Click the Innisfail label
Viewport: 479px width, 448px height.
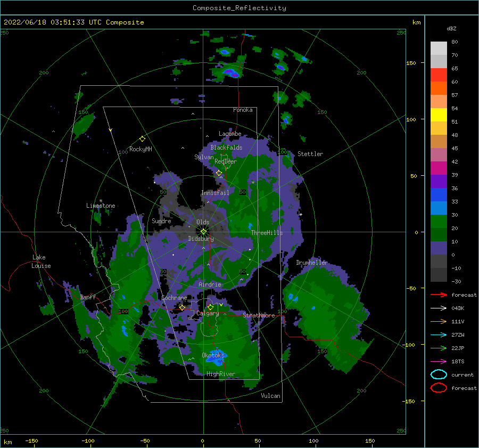[x=215, y=193]
